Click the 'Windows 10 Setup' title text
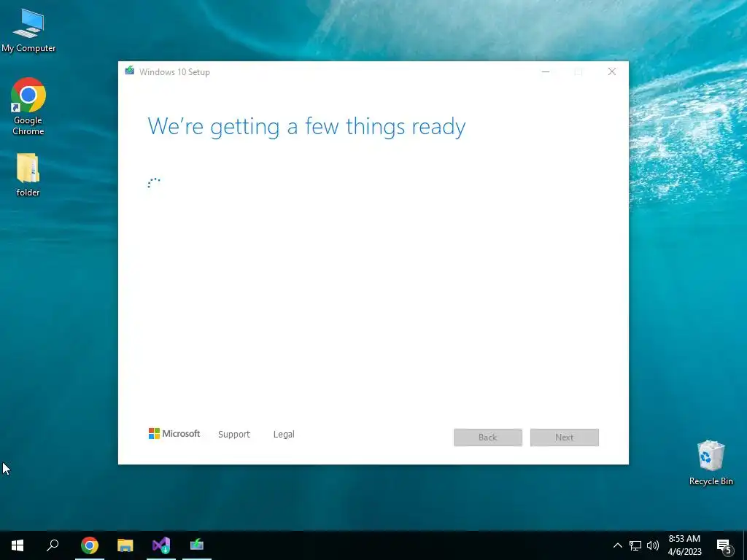 pyautogui.click(x=174, y=72)
